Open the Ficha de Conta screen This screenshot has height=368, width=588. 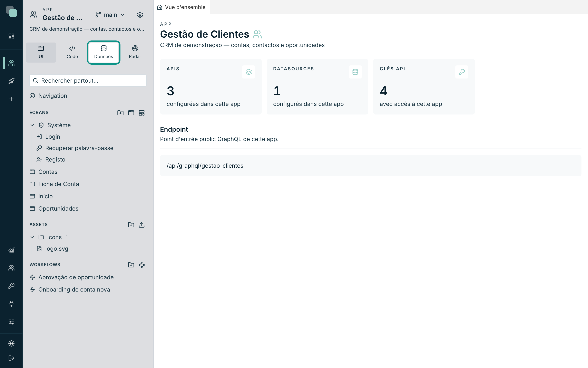(x=88, y=184)
